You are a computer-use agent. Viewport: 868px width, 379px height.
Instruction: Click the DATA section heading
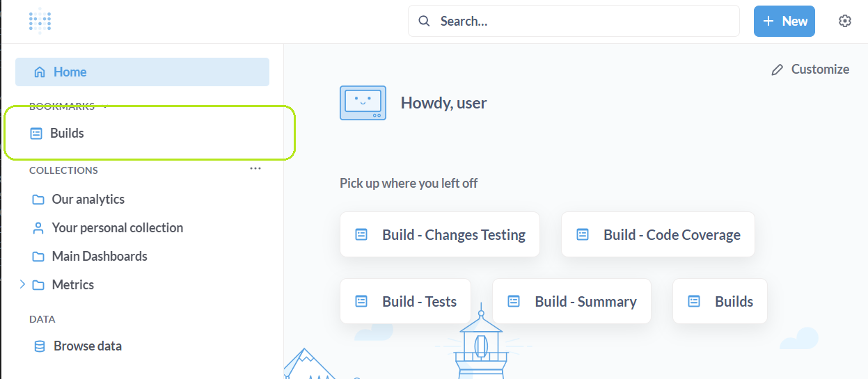(42, 319)
